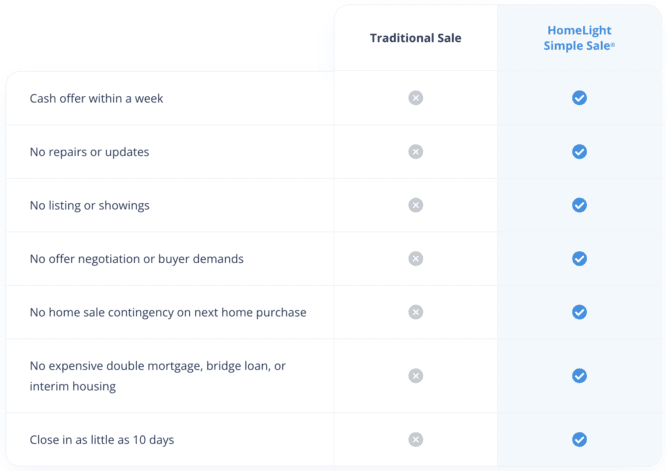666x471 pixels.
Task: Click gray X for No offer negotiation row
Action: [x=416, y=259]
